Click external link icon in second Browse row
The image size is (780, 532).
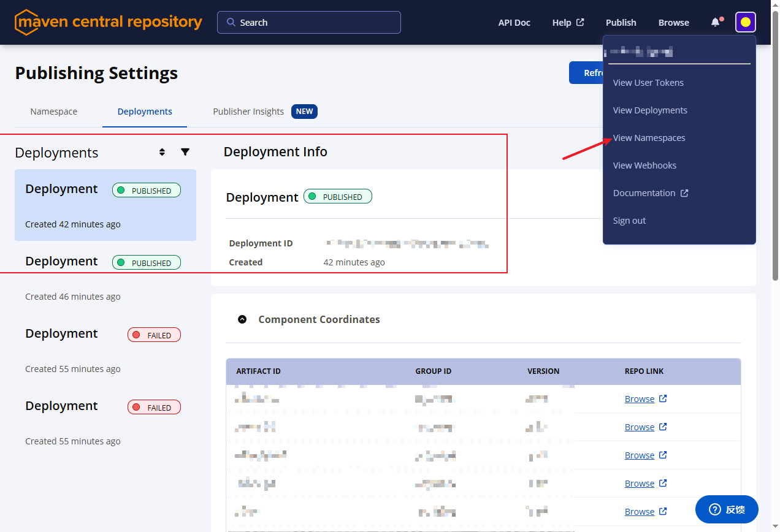(x=663, y=427)
